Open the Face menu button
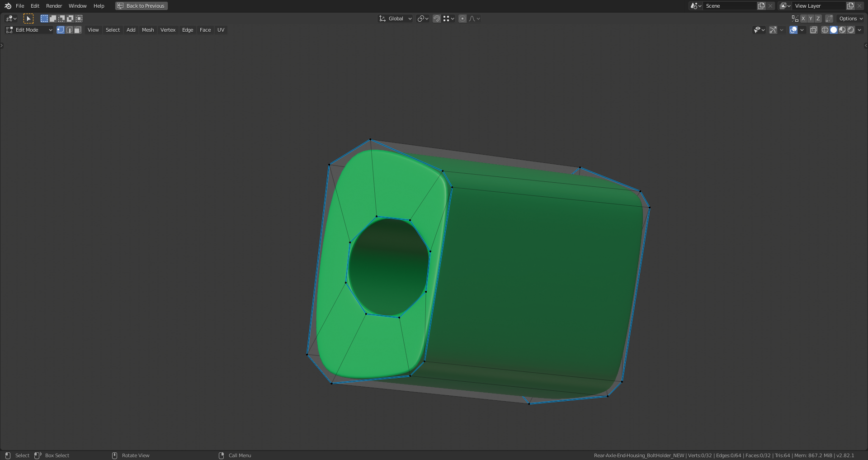 205,30
